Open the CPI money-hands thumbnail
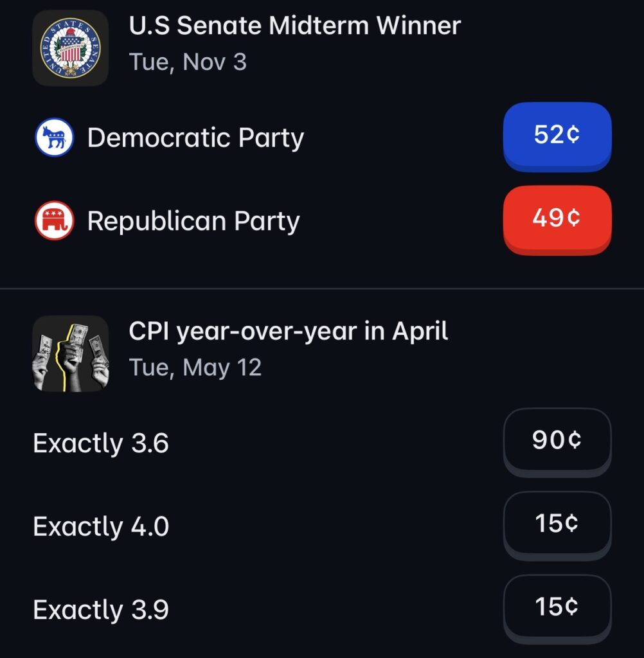The image size is (644, 658). [x=70, y=353]
